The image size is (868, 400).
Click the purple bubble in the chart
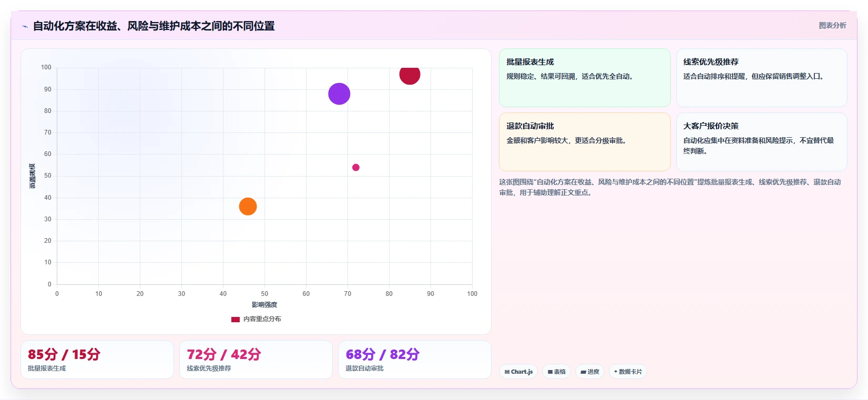pos(339,94)
